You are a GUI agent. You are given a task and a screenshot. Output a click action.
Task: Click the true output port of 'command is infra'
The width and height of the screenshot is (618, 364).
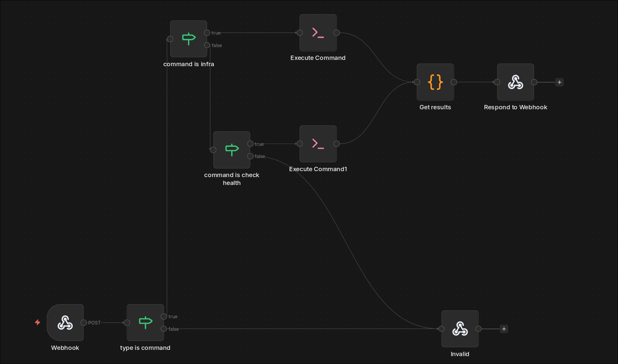coord(207,33)
